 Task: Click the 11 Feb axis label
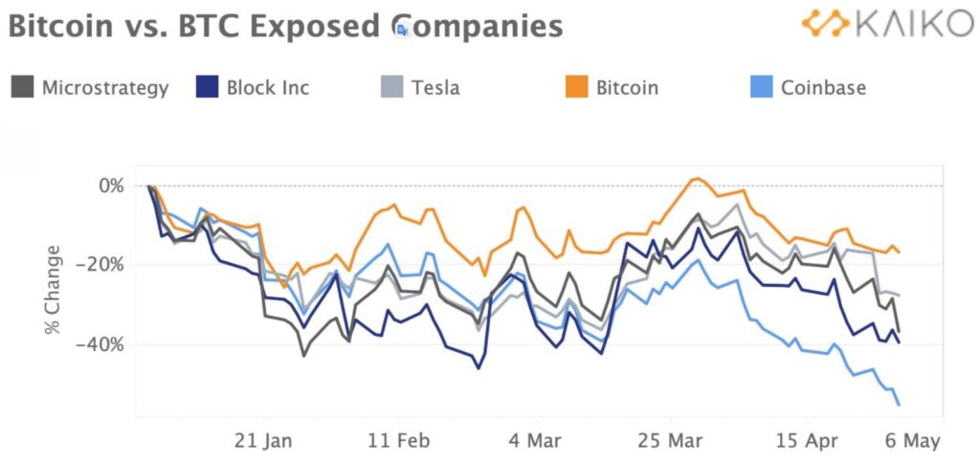(x=399, y=440)
